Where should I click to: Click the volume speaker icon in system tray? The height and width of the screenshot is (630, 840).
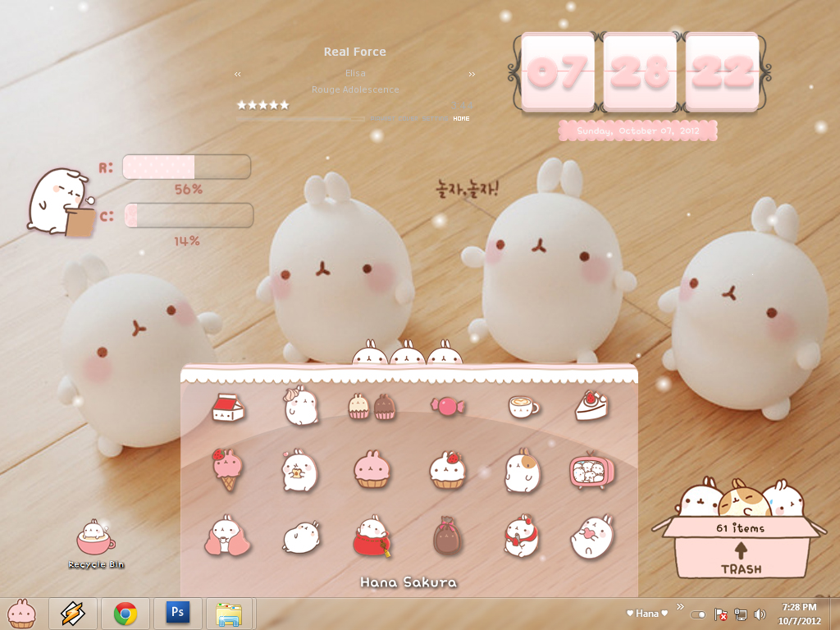759,614
